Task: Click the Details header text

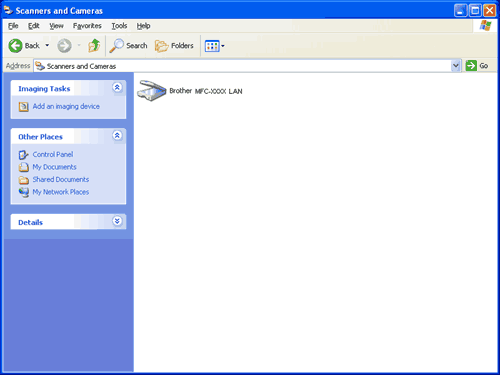Action: pyautogui.click(x=30, y=222)
